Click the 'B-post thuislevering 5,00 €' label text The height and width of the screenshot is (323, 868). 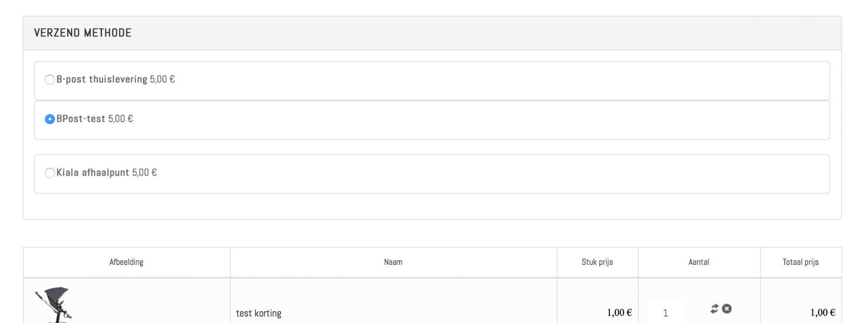click(x=115, y=79)
